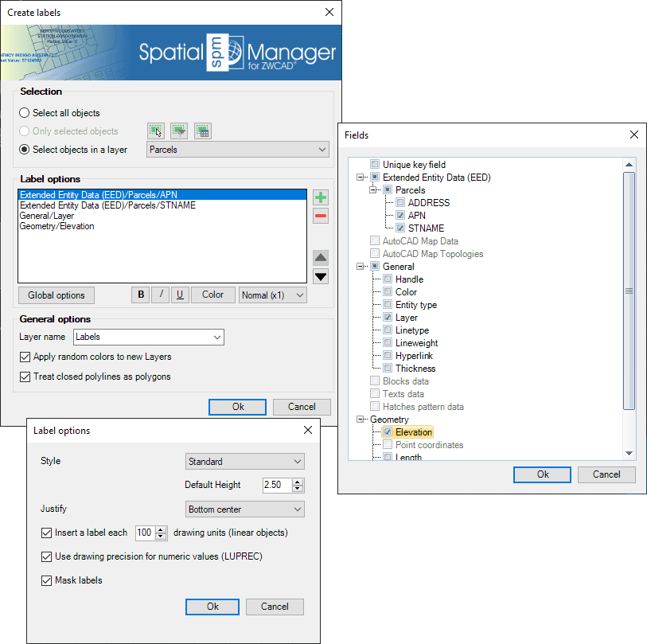The height and width of the screenshot is (644, 647).
Task: Open the Parcels layer dropdown
Action: [x=238, y=150]
